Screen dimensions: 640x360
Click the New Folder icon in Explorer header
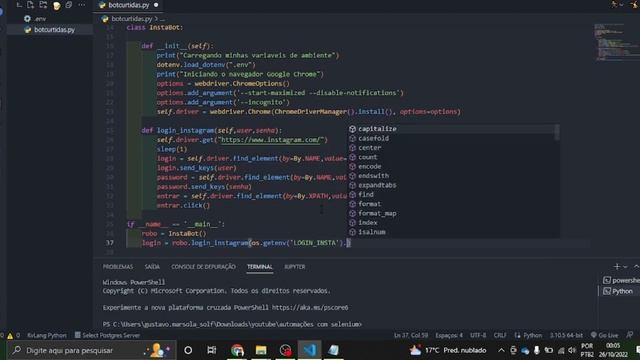pyautogui.click(x=43, y=5)
